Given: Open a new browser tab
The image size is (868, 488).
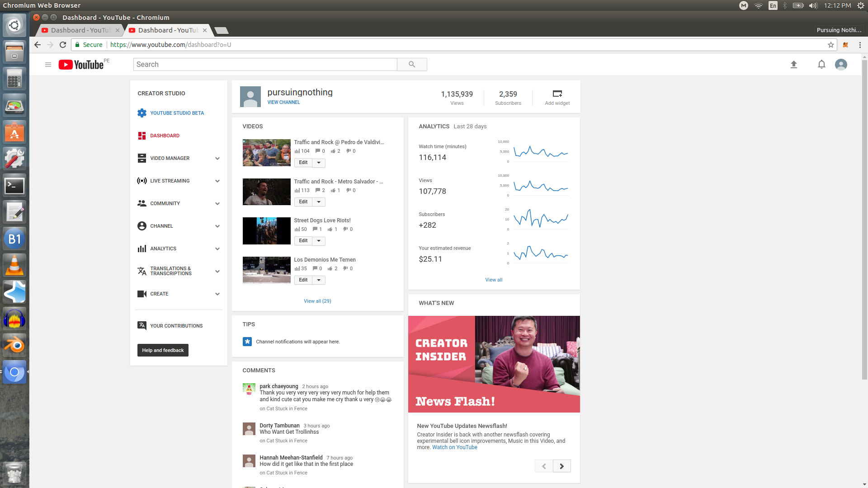Looking at the screenshot, I should [221, 30].
